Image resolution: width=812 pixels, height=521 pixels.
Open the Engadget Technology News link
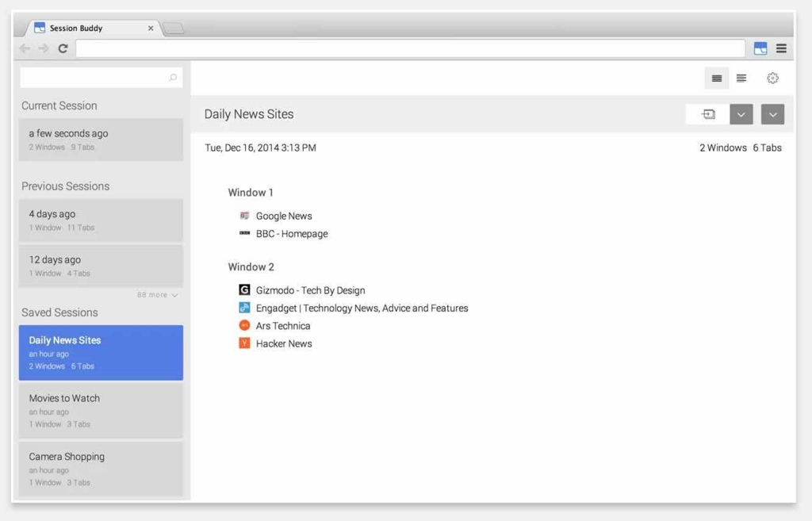tap(362, 308)
